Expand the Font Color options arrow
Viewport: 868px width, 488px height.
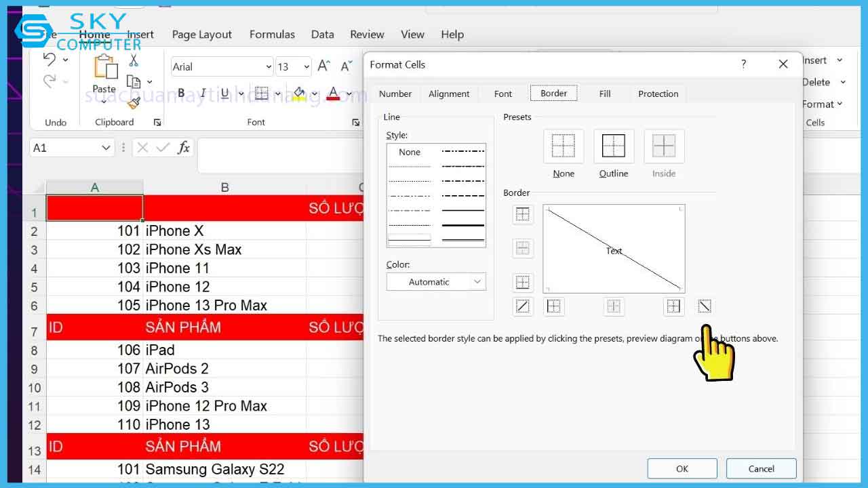tap(348, 94)
